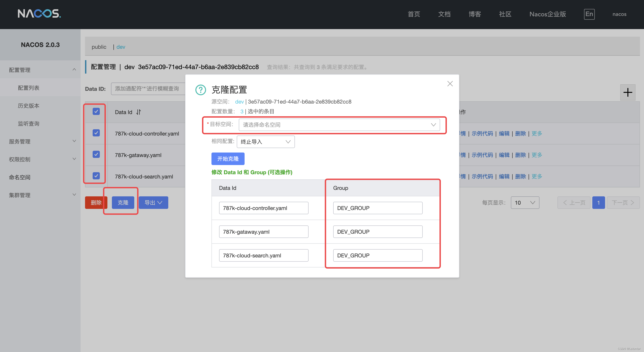Click the dev source namespace link in dialog

pos(239,102)
